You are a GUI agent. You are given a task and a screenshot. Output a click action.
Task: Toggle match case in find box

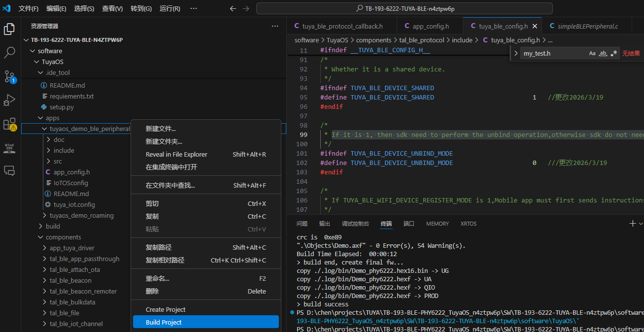tap(592, 54)
